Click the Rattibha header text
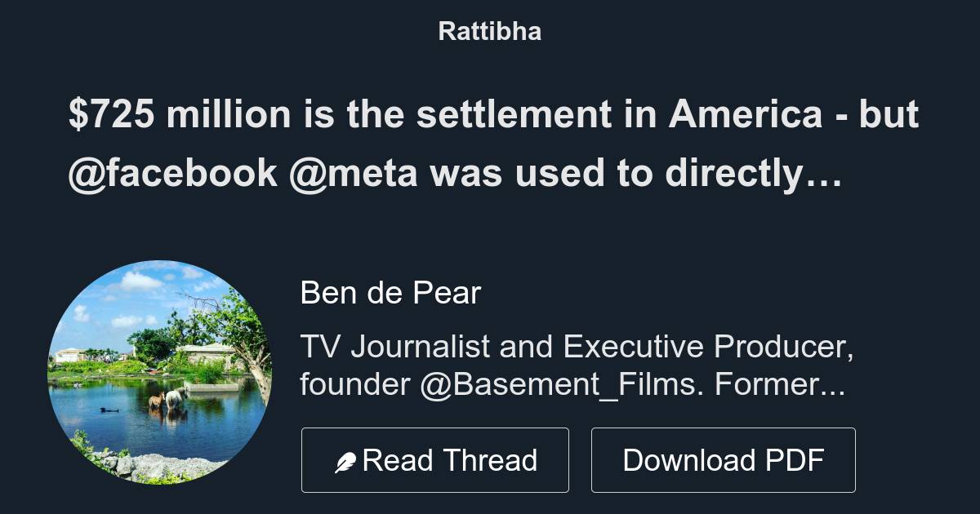 (490, 32)
